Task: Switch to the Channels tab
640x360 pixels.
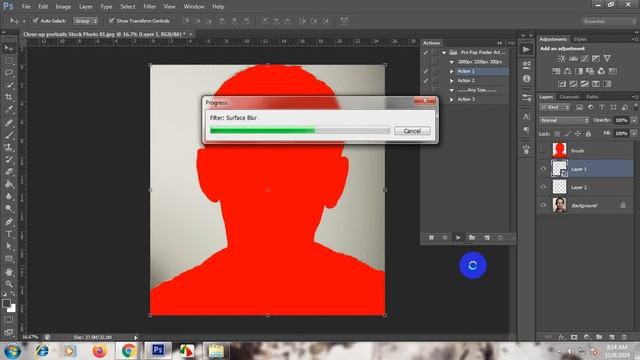Action: [569, 97]
